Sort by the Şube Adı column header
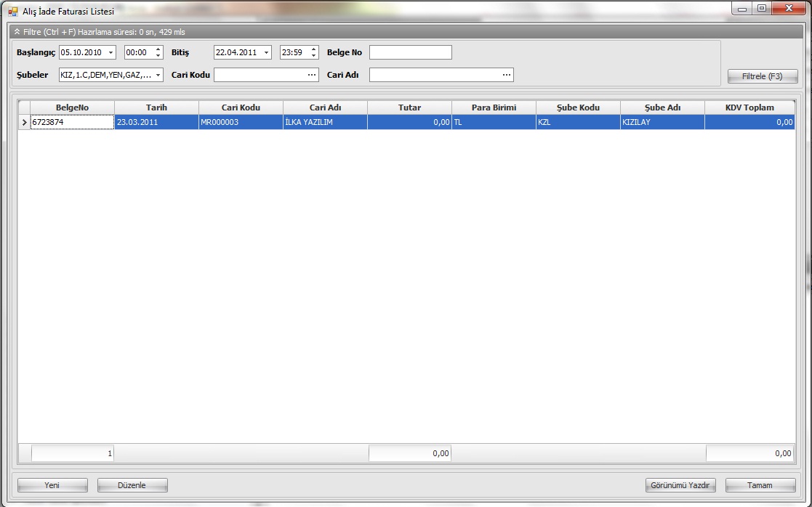Screen dimensions: 812x507 coord(663,108)
